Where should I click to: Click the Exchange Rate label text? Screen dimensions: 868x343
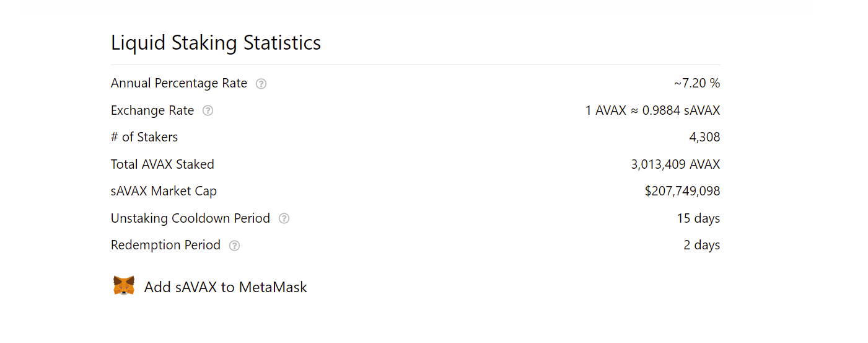(x=152, y=110)
